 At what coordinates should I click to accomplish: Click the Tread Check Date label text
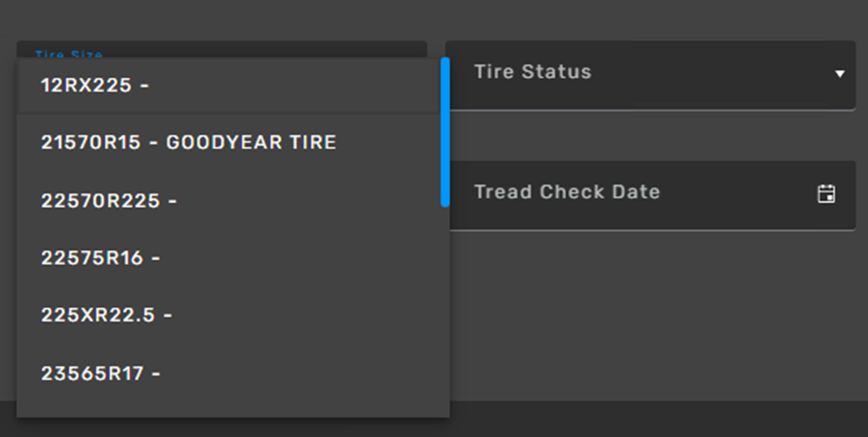pos(566,192)
